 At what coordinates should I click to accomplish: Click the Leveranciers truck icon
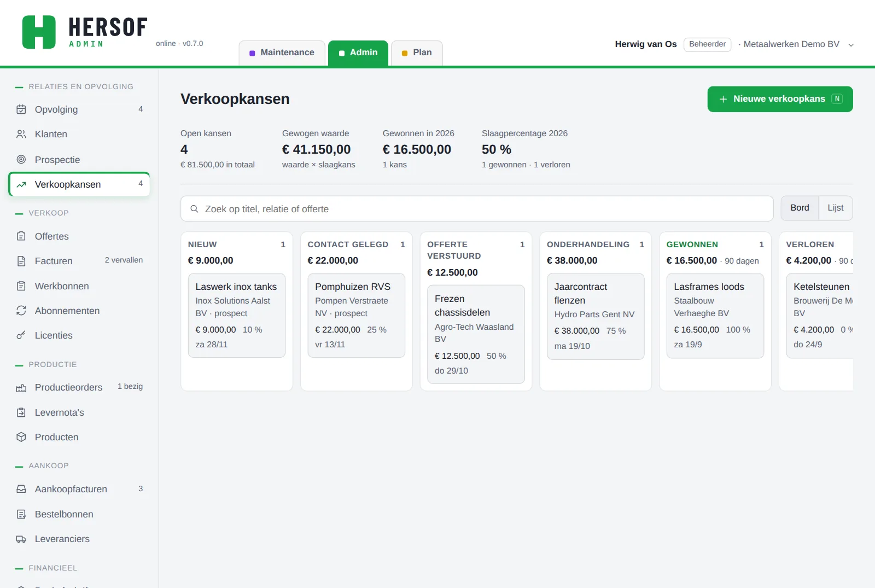click(21, 539)
